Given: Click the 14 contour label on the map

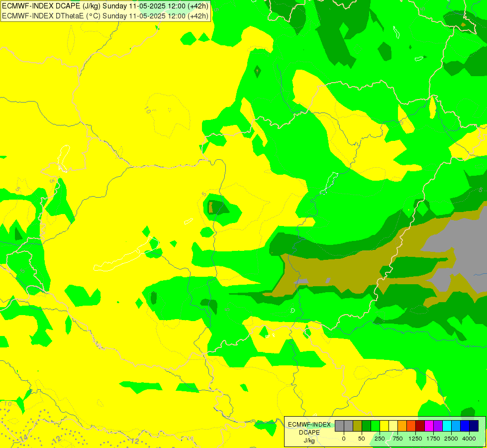Looking at the screenshot, I should click(23, 439).
